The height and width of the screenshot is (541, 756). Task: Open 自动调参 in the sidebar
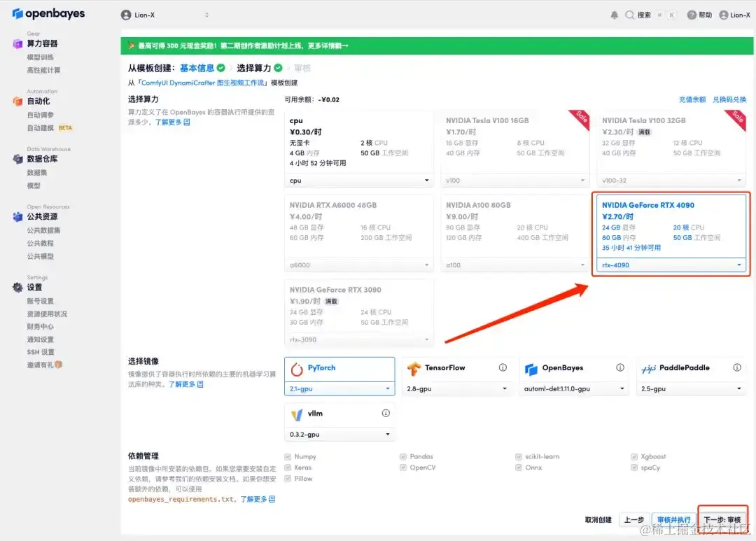click(x=41, y=115)
